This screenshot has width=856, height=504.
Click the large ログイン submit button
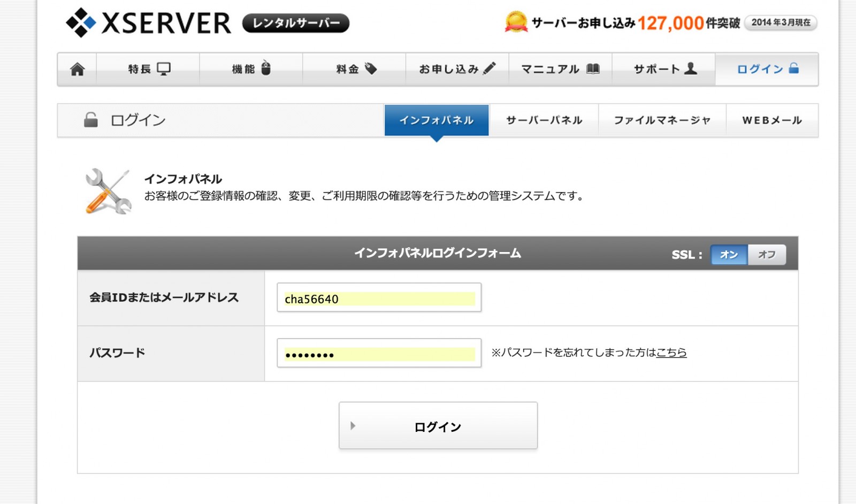[x=438, y=426]
